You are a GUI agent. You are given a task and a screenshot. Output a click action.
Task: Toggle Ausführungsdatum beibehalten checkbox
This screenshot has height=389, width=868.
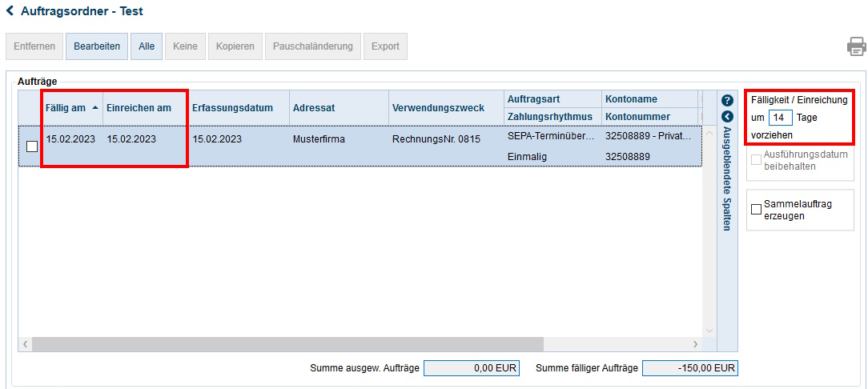click(x=756, y=160)
